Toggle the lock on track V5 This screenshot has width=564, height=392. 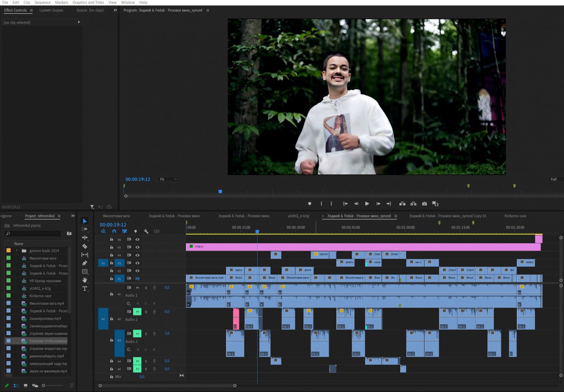112,247
